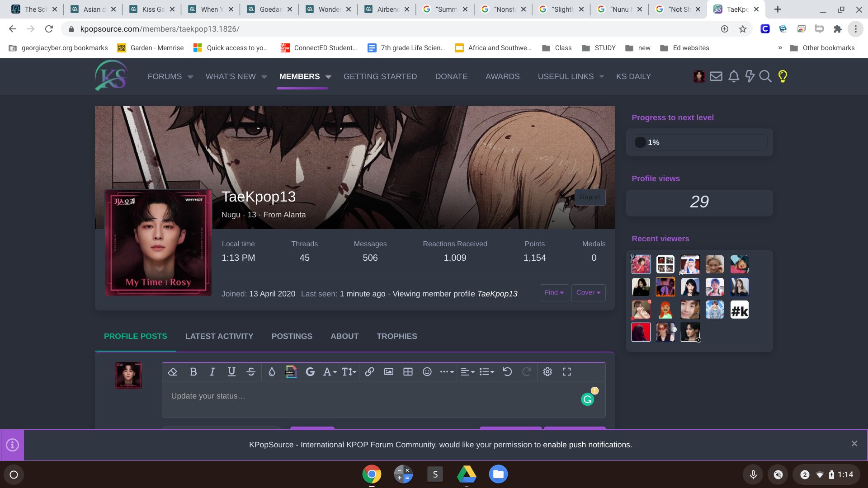Screen dimensions: 868x488
Task: Open the Cover dropdown button
Action: pos(589,293)
